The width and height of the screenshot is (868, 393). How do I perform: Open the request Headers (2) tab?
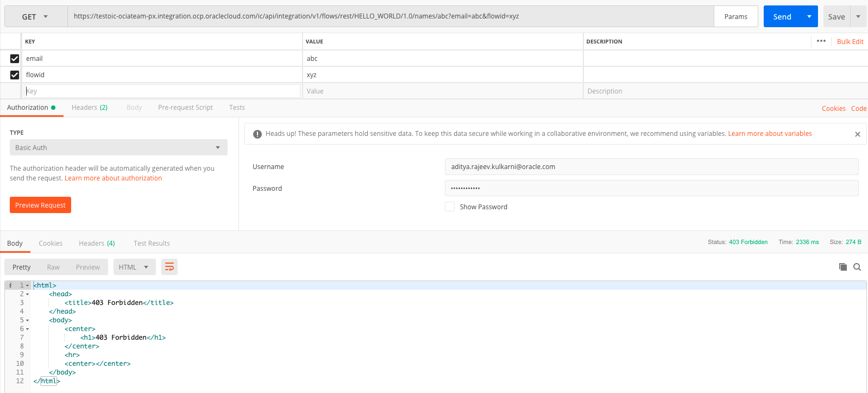(90, 108)
